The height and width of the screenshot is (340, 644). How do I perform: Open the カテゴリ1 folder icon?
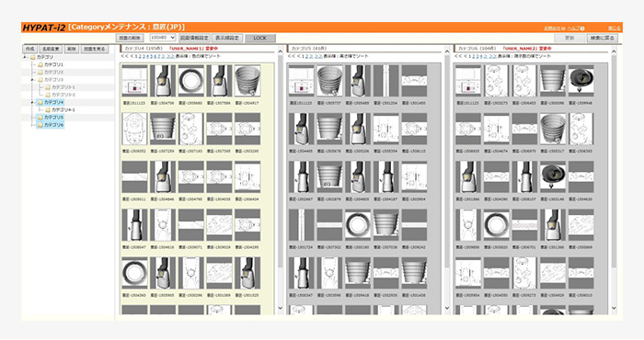[40, 65]
